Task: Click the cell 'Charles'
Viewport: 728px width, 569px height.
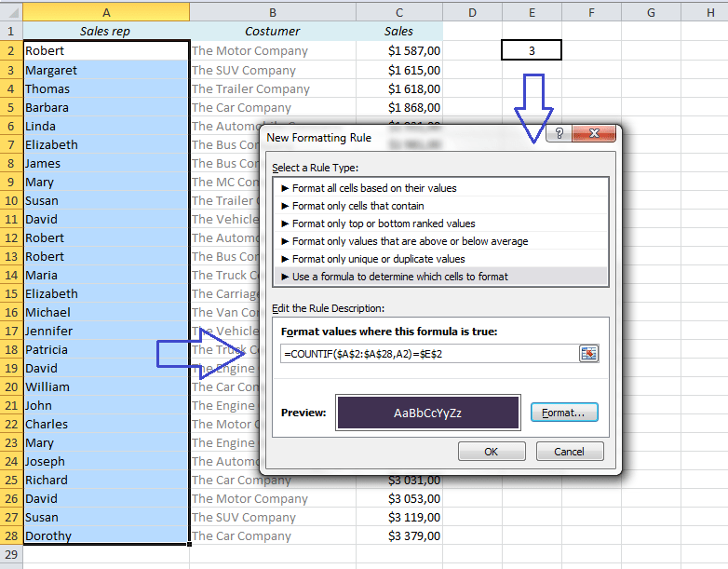Action: pos(106,424)
